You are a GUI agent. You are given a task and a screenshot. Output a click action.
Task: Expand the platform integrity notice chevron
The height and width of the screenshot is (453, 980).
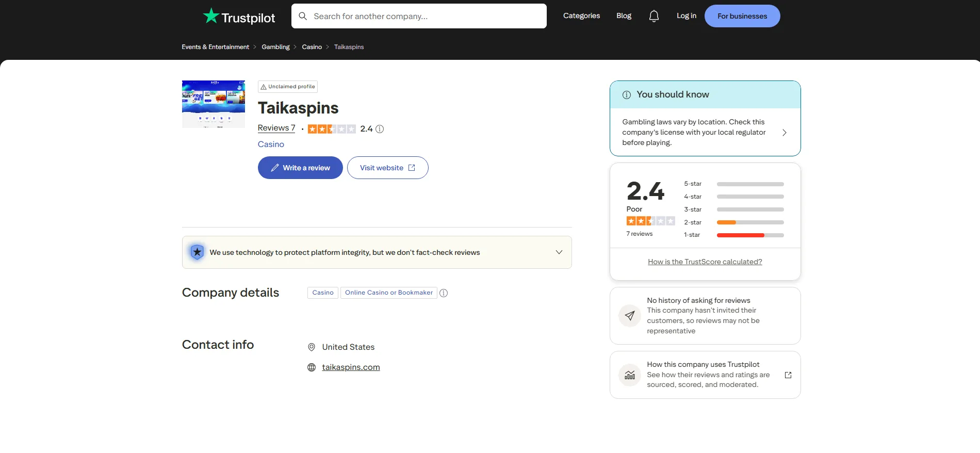pyautogui.click(x=559, y=252)
